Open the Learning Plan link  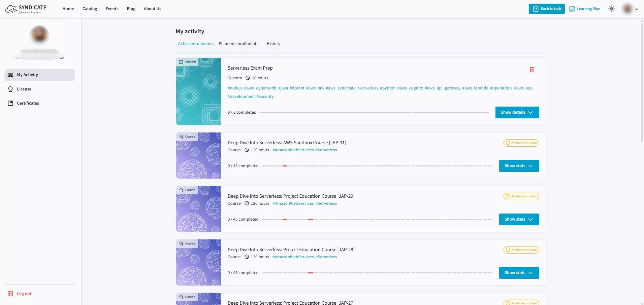tap(585, 9)
